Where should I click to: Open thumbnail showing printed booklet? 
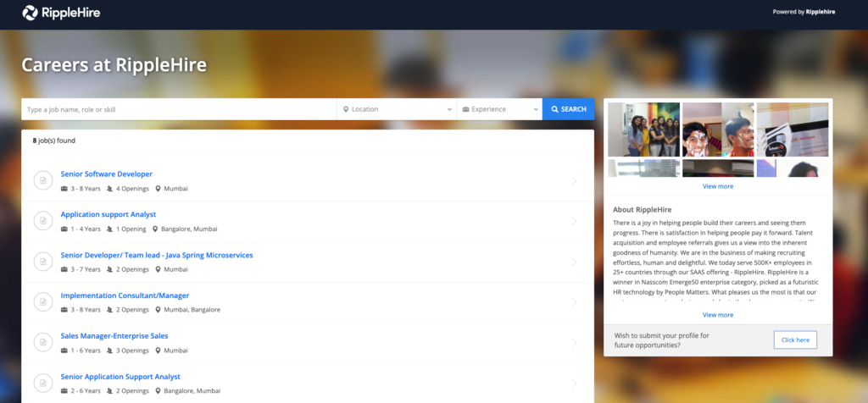[793, 130]
